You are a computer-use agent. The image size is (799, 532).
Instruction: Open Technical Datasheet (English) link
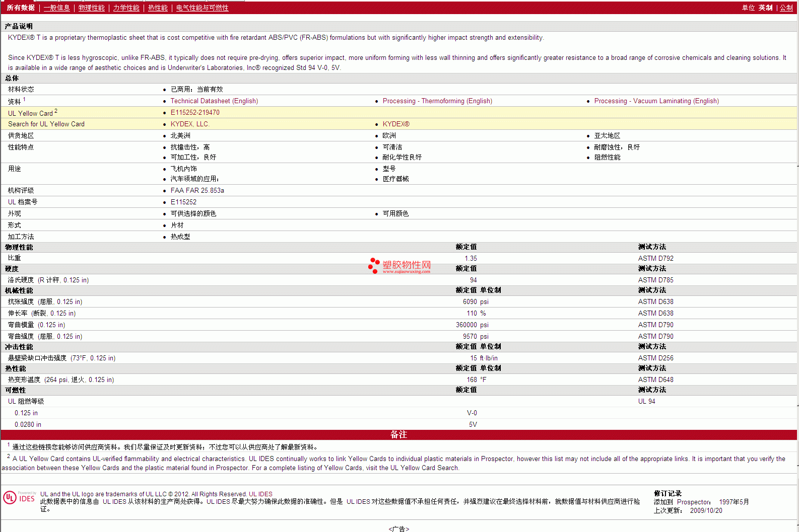point(214,101)
